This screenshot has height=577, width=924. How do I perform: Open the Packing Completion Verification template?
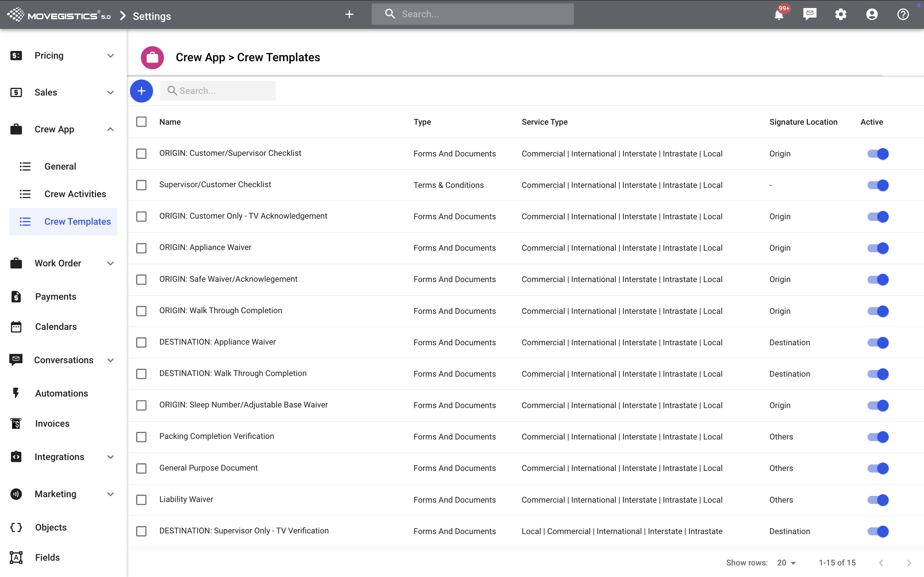pyautogui.click(x=217, y=436)
